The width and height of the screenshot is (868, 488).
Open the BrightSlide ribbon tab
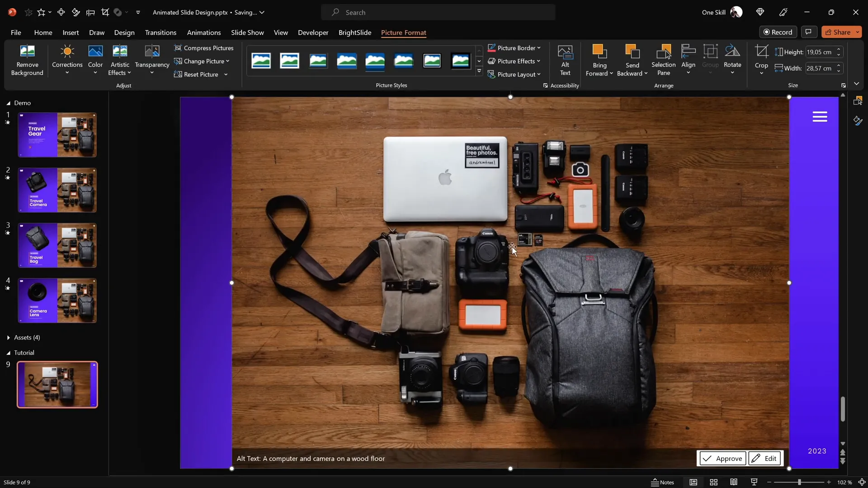coord(354,33)
